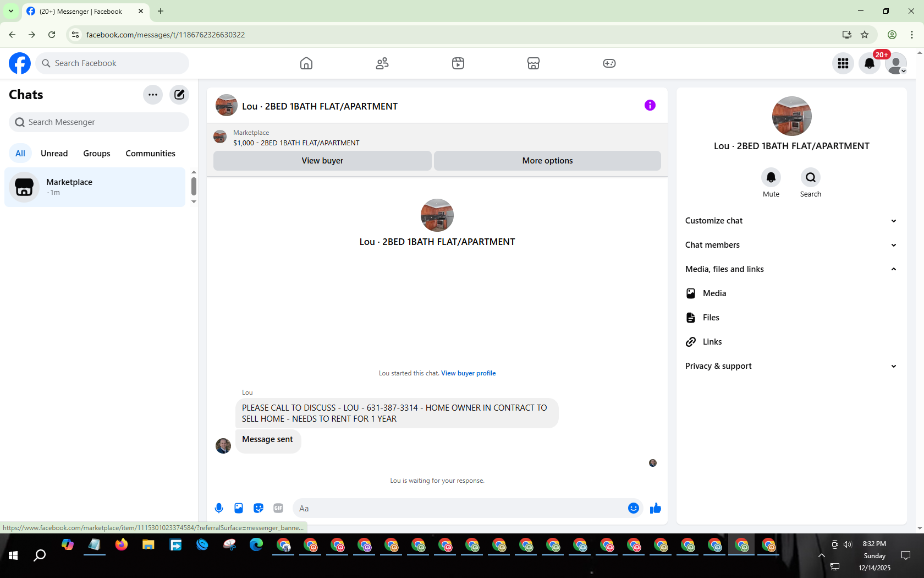Screen dimensions: 924x578
Task: Open Links in side panel
Action: [x=791, y=342]
